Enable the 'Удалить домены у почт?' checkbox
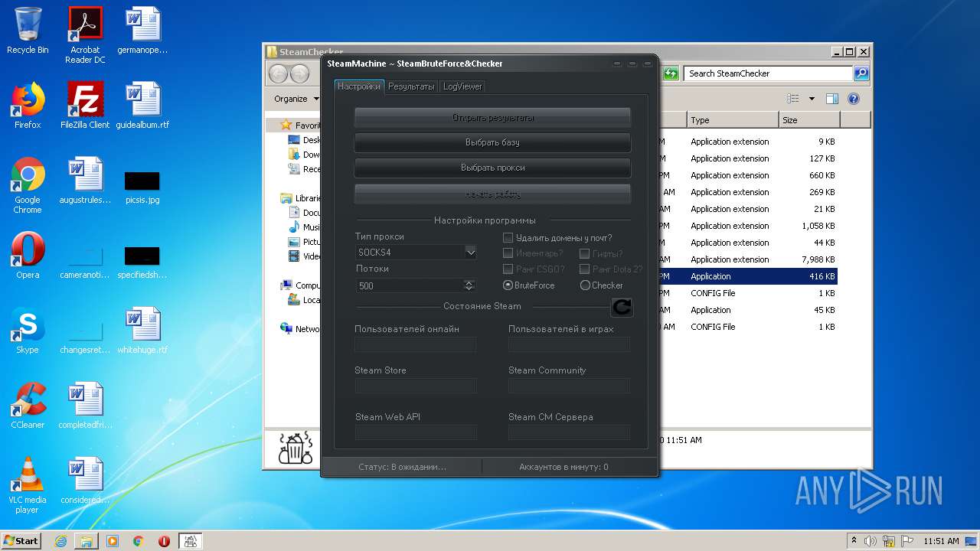980x551 pixels. click(508, 238)
